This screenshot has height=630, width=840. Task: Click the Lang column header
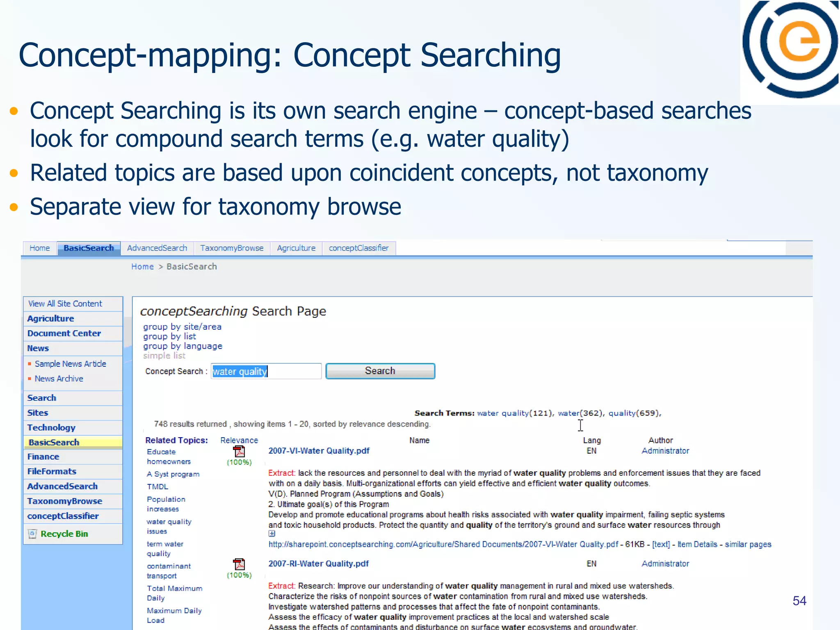click(592, 441)
